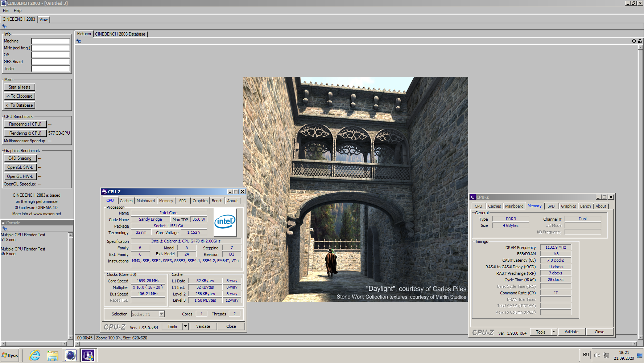Click into the Machine input field
644x363 pixels.
click(x=51, y=41)
